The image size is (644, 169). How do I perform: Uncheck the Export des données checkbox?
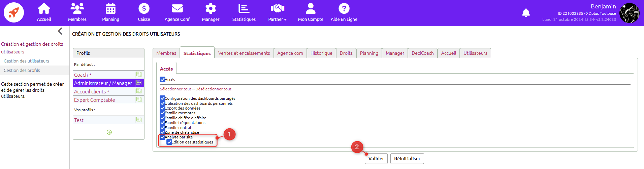163,108
